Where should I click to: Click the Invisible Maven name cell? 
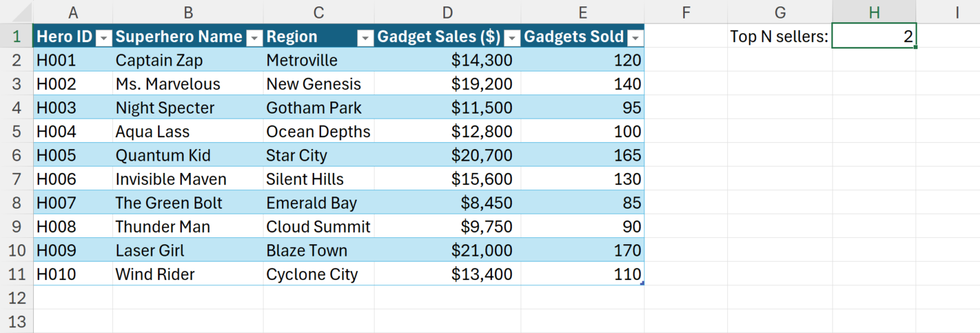pos(187,179)
